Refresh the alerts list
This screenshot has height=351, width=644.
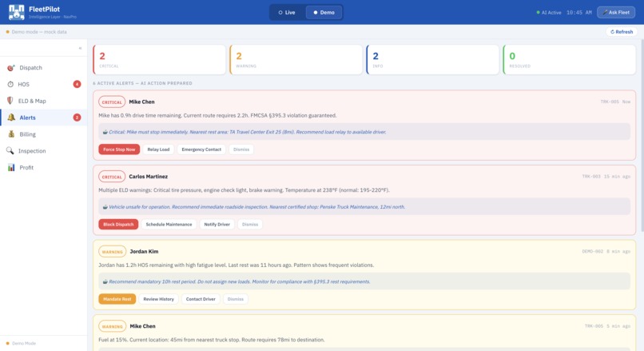pos(622,32)
